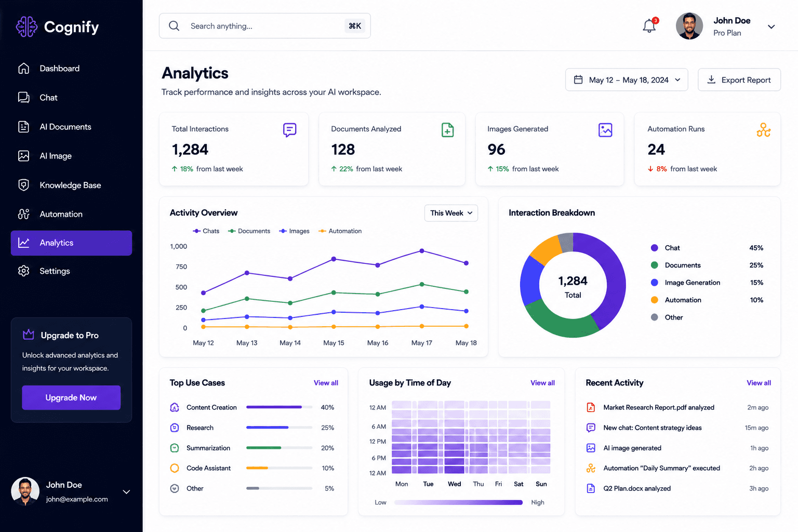
Task: Click the Cognify brain logo icon
Action: [x=26, y=26]
